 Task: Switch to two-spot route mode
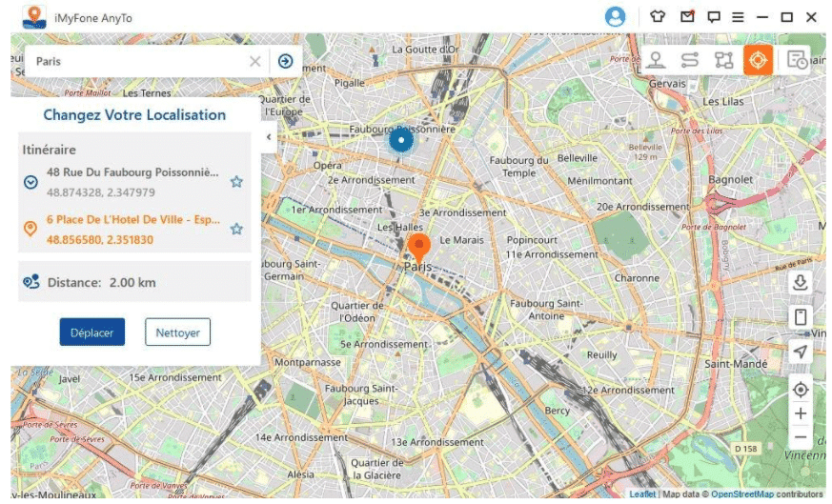(x=690, y=60)
